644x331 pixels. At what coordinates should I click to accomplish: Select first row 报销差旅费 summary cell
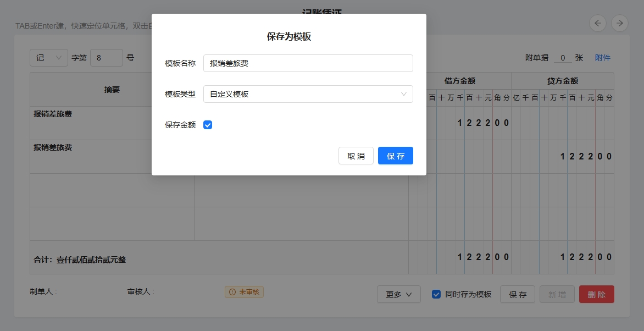coord(112,123)
